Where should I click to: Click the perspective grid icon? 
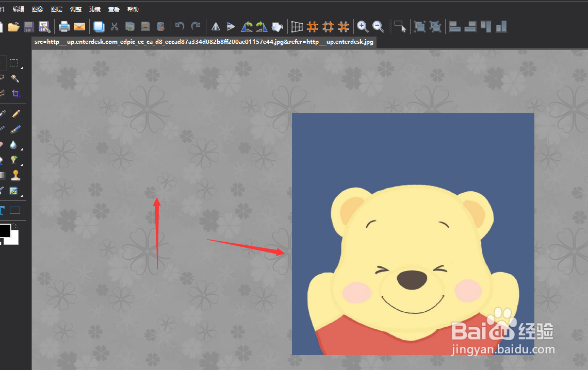(x=297, y=27)
